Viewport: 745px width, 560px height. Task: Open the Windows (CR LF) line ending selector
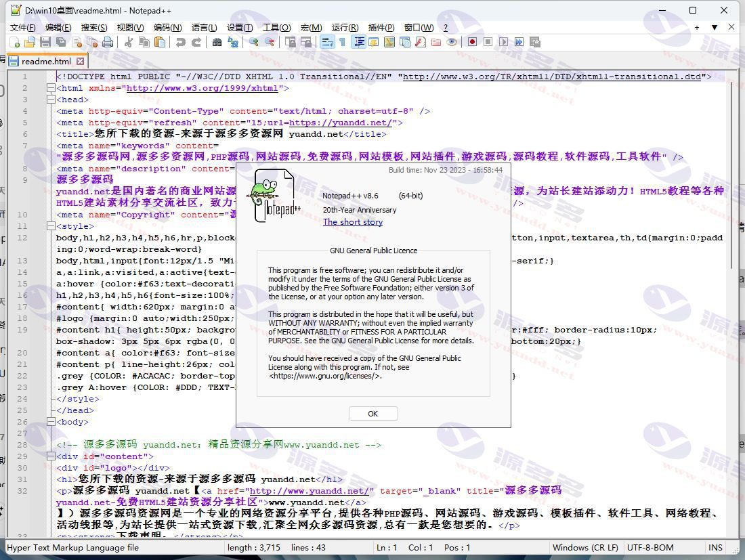(585, 548)
